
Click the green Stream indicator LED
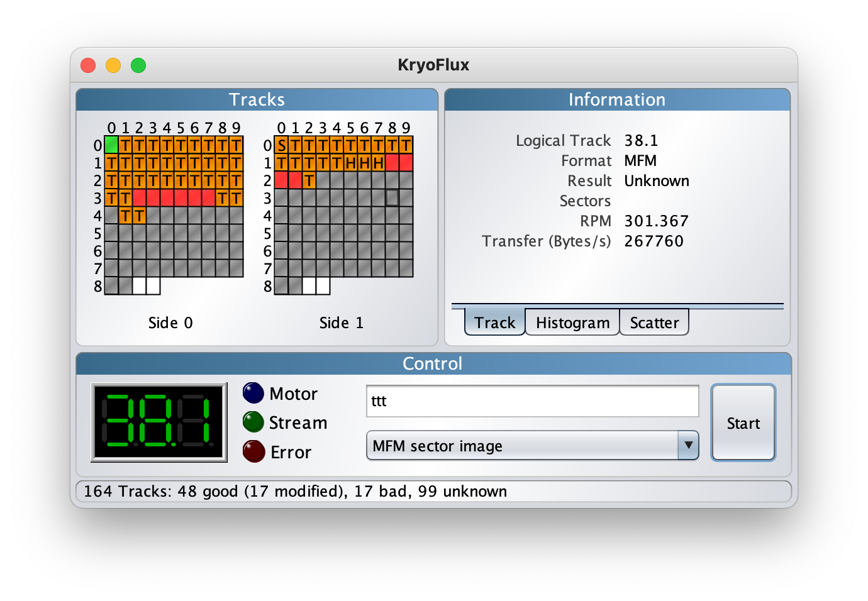coord(253,422)
